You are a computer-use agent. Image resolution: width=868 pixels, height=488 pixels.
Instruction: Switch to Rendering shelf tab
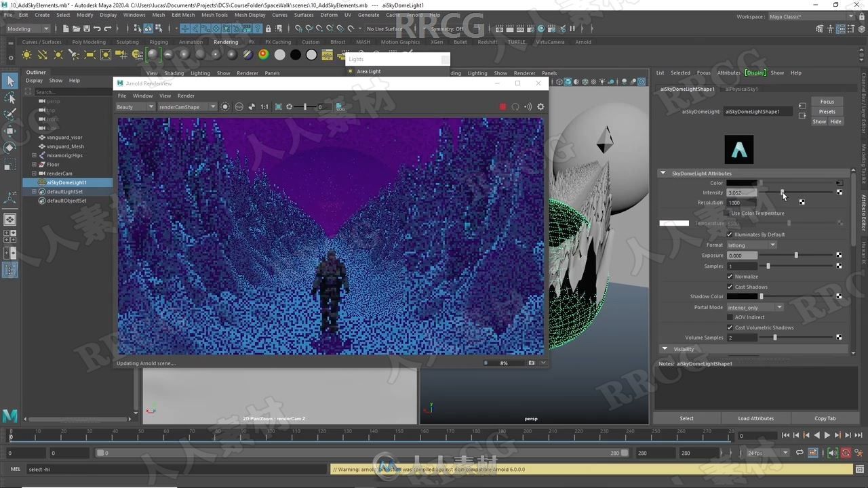point(226,42)
